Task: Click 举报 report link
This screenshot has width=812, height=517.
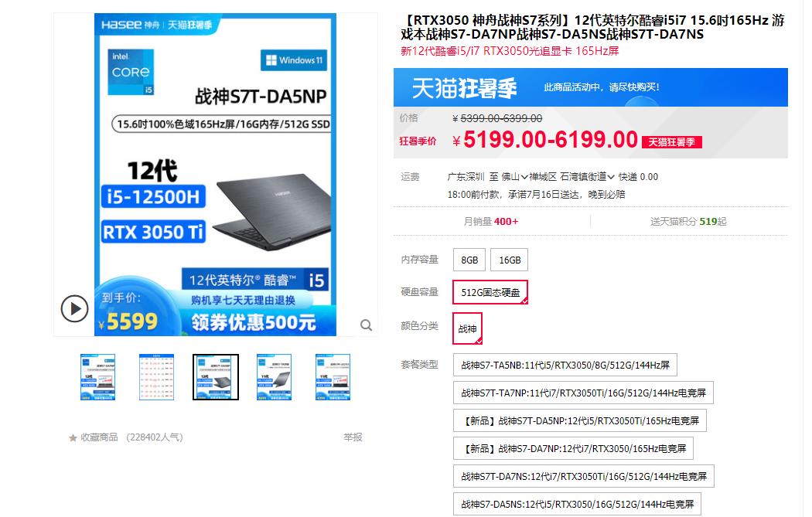Action: point(353,437)
